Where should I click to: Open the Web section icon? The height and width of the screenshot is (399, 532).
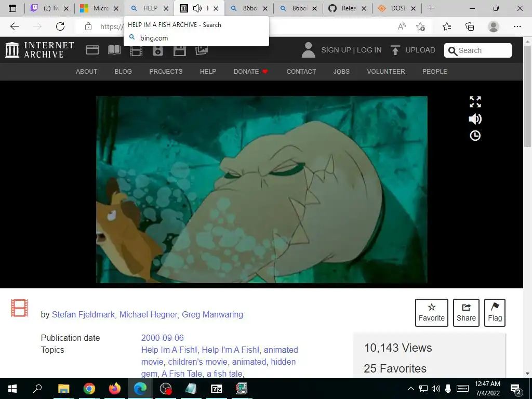point(92,50)
